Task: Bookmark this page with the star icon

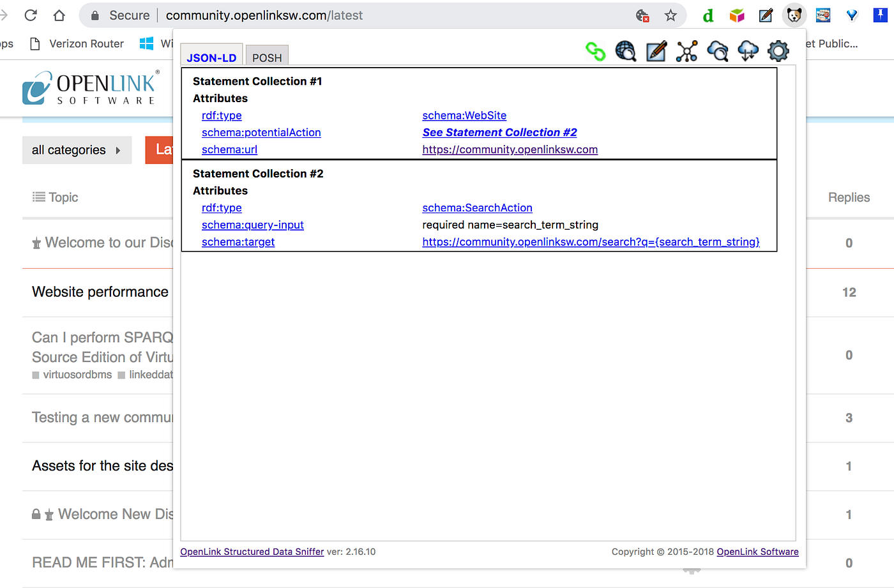Action: point(670,15)
